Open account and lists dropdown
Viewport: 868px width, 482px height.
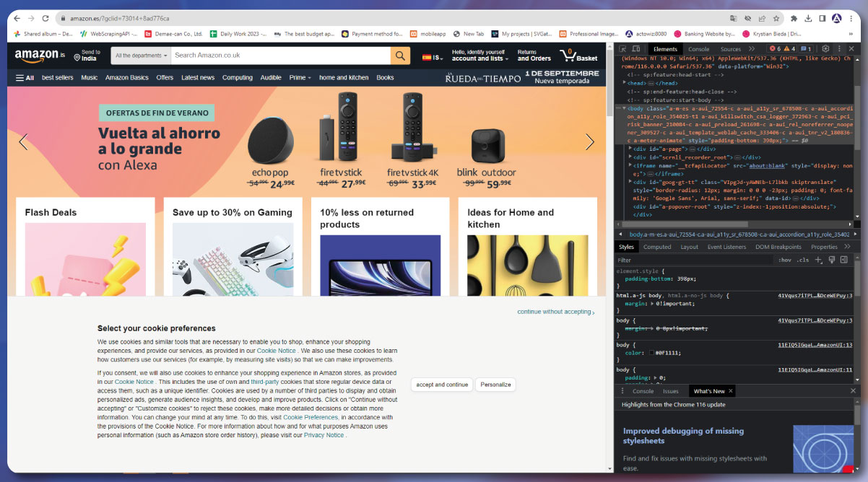(480, 55)
